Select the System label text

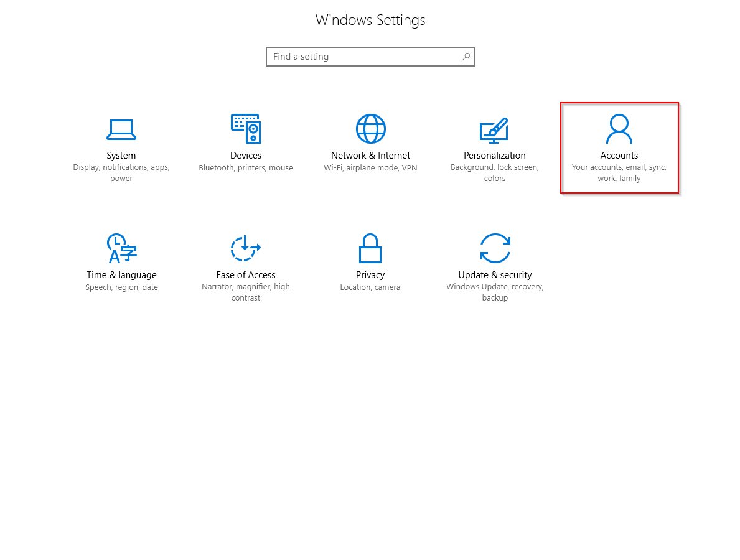[x=121, y=156]
